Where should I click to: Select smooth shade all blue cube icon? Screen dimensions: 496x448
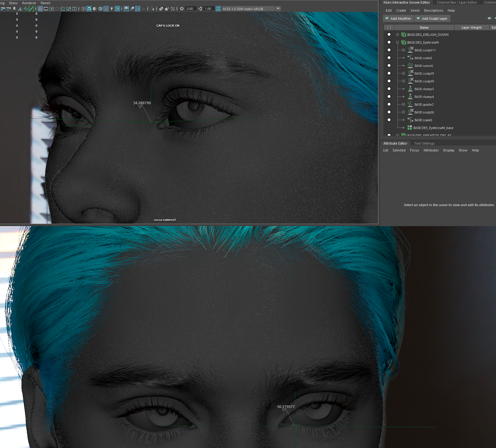89,9
